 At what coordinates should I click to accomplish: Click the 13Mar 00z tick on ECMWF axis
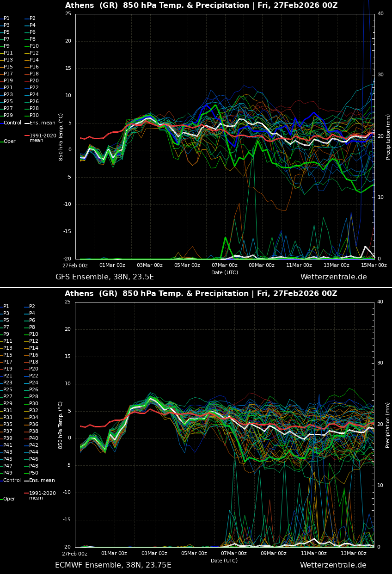354,554
